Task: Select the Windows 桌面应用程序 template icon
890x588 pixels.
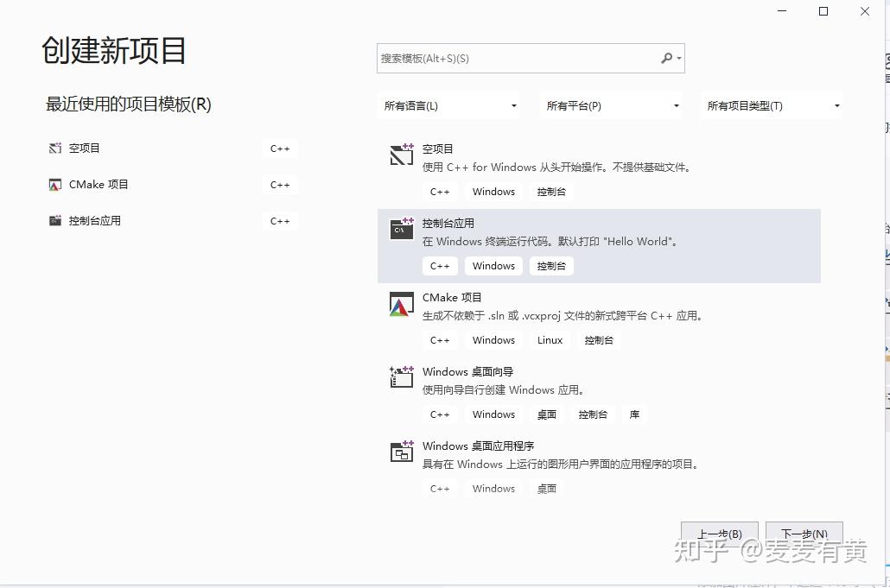Action: (401, 452)
